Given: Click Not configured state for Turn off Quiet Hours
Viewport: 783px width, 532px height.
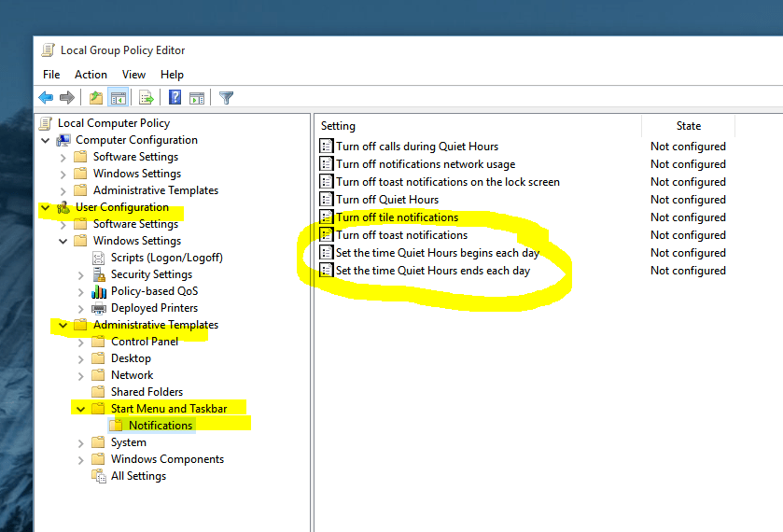Looking at the screenshot, I should click(x=688, y=200).
